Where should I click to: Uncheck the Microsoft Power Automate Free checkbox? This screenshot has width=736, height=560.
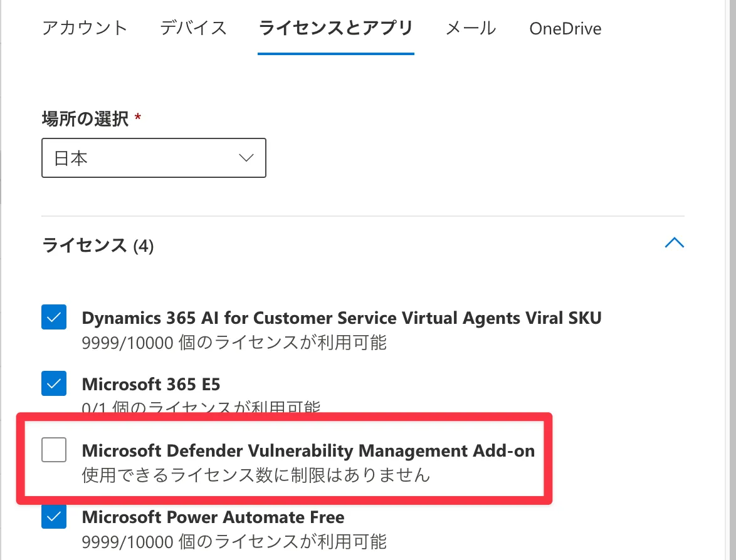point(54,517)
